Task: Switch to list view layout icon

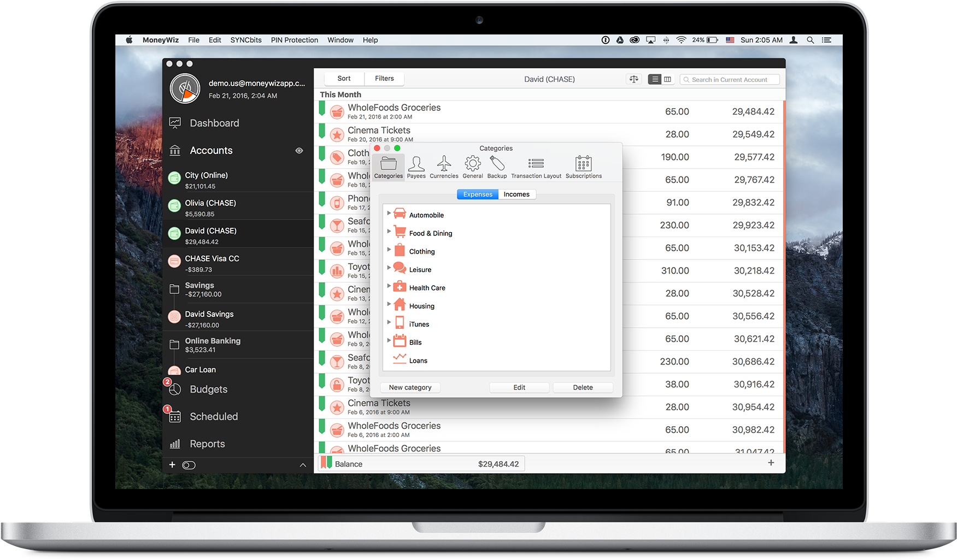Action: point(654,79)
